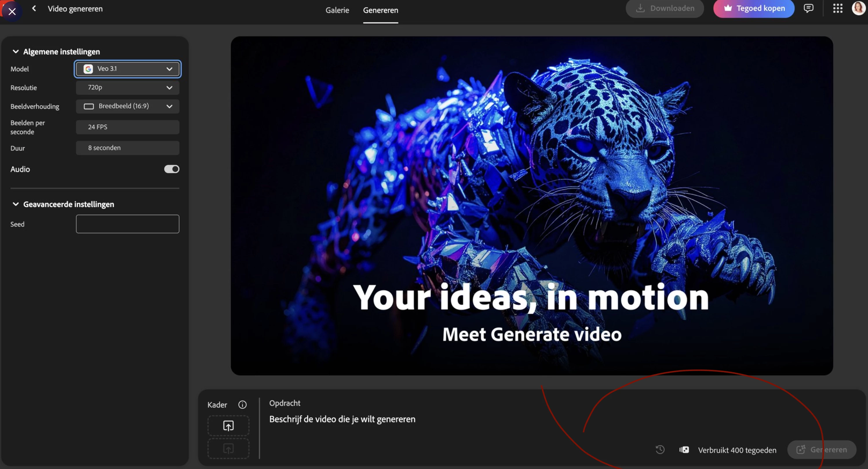868x469 pixels.
Task: Click the Kader info icon
Action: point(242,405)
